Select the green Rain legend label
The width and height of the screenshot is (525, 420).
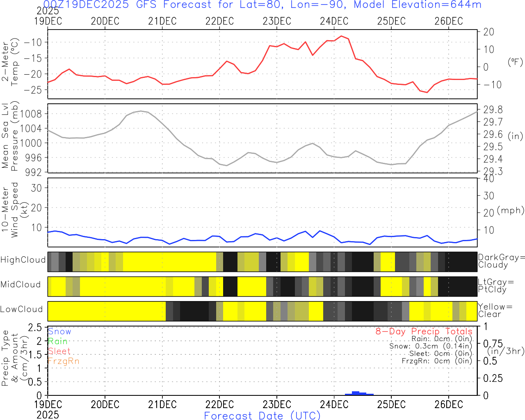click(x=57, y=341)
